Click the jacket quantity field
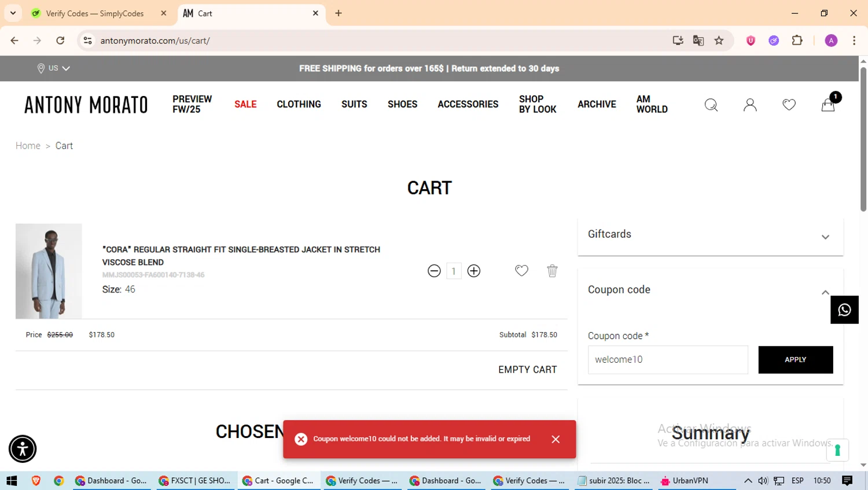The width and height of the screenshot is (868, 490). [454, 271]
